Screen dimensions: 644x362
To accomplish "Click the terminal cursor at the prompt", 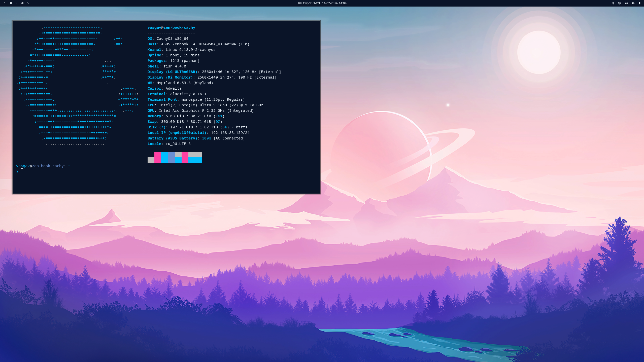I will (x=22, y=171).
